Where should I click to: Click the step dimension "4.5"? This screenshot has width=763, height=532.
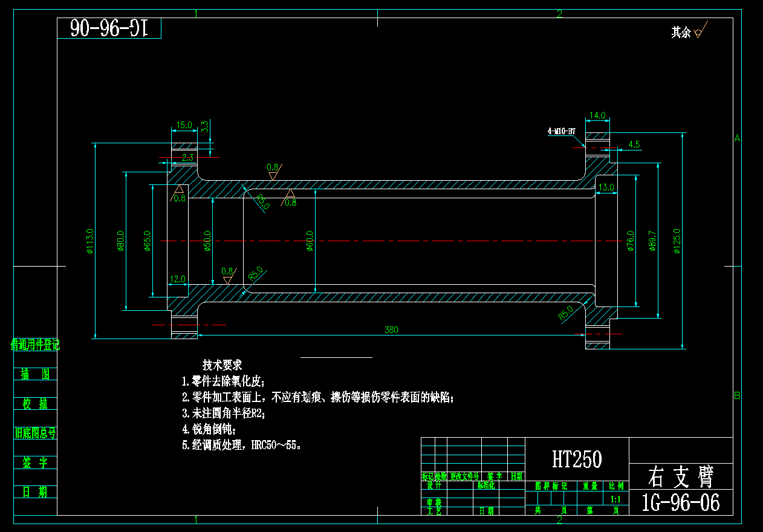pyautogui.click(x=634, y=144)
